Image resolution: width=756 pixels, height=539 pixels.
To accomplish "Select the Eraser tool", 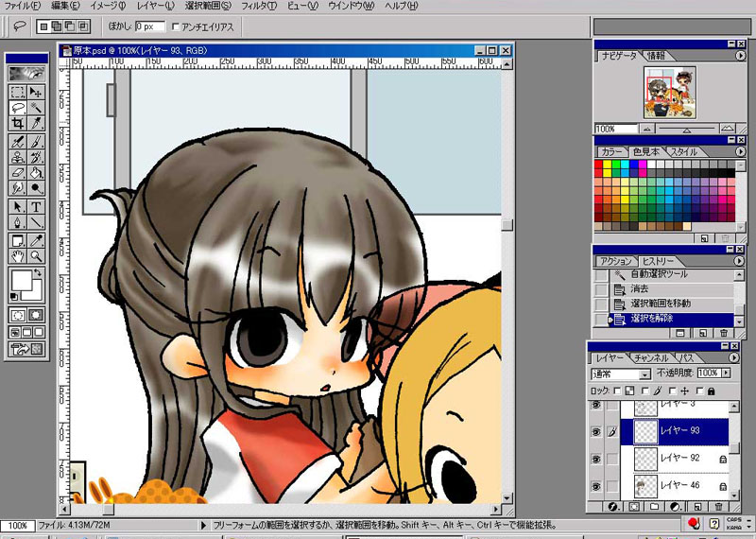I will pyautogui.click(x=17, y=173).
